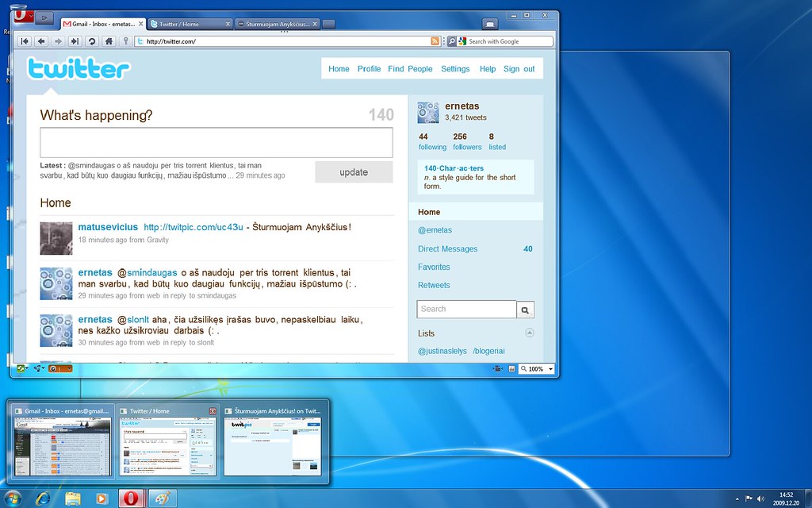Click the Rewind navigation button
812x508 pixels.
25,41
